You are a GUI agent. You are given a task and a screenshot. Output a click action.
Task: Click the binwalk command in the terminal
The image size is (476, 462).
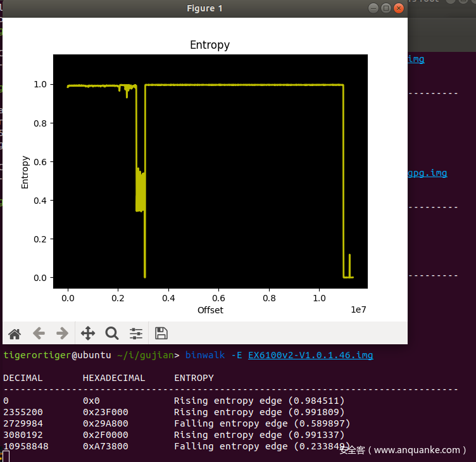(x=204, y=355)
